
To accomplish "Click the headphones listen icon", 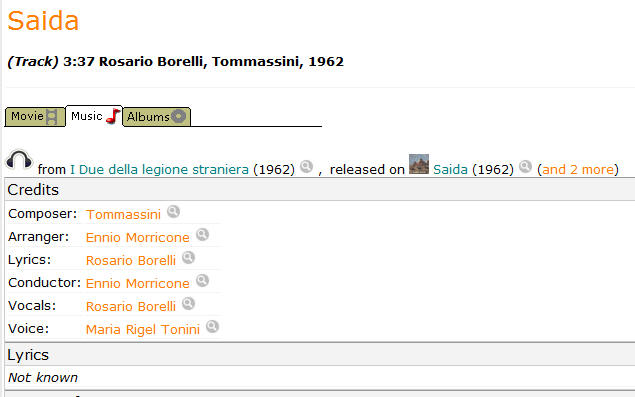I will point(19,160).
